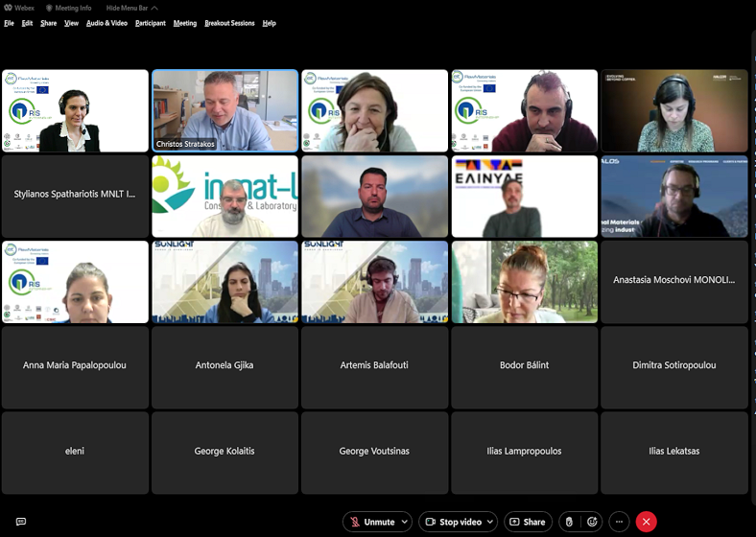
Task: Expand the audio options arrow next to Unmute
Action: (x=405, y=522)
